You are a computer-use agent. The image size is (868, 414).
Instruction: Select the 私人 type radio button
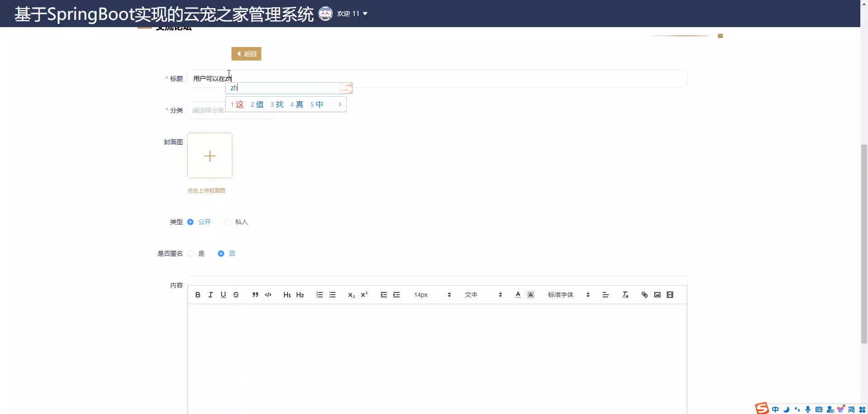(236, 222)
